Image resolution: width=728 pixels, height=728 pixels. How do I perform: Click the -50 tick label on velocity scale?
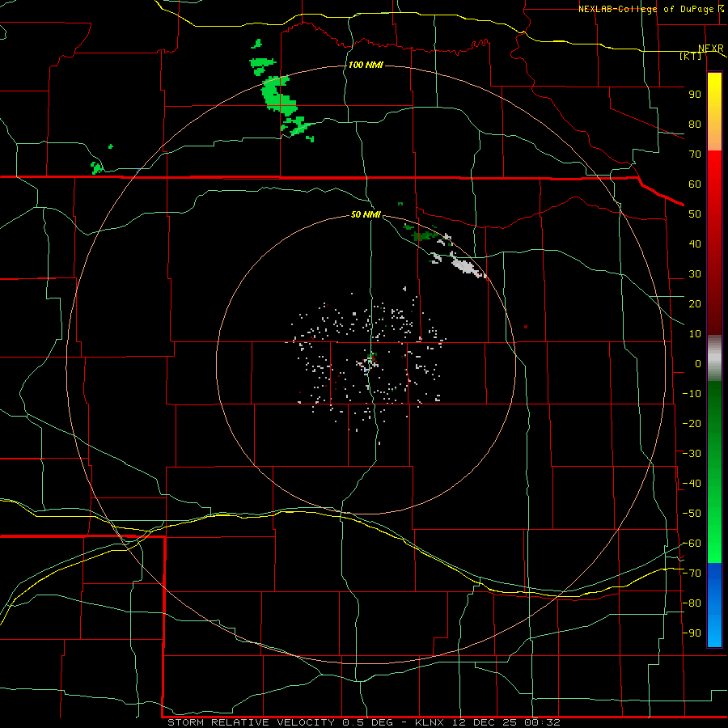692,514
